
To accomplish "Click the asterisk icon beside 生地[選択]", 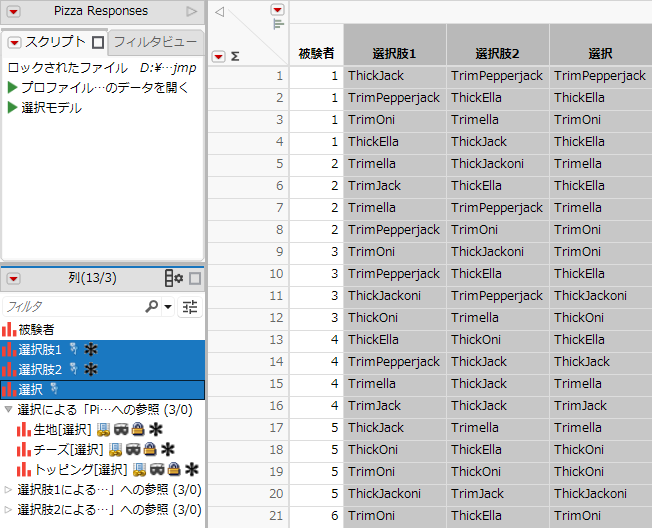I will point(156,429).
